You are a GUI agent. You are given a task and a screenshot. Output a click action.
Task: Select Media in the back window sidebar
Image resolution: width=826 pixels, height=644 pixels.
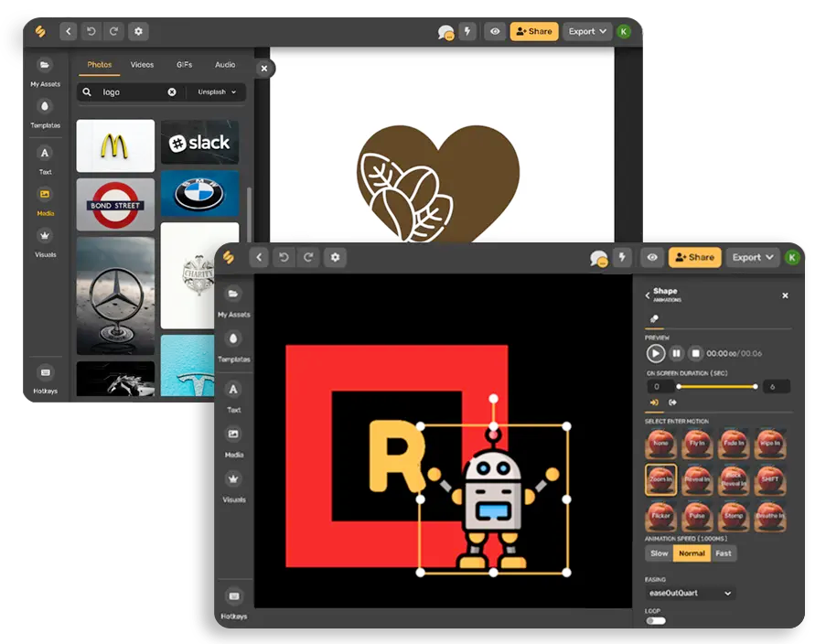coord(45,201)
